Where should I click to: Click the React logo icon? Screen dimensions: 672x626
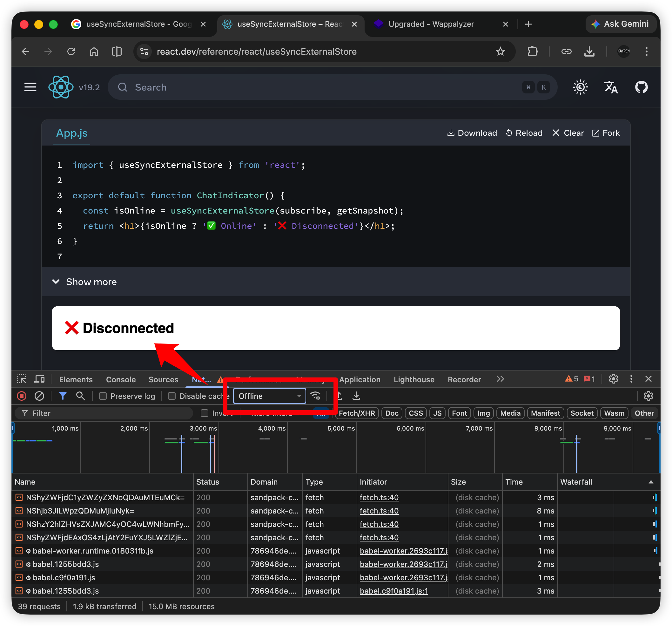coord(61,87)
